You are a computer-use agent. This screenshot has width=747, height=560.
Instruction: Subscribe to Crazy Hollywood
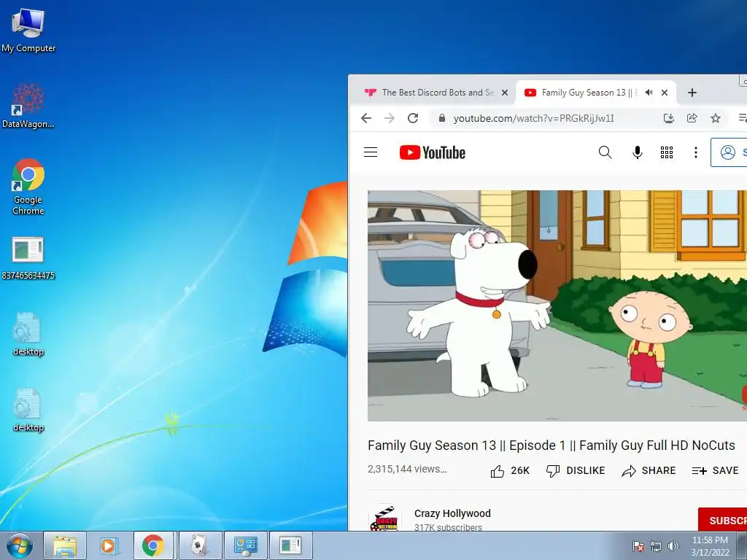pyautogui.click(x=723, y=521)
